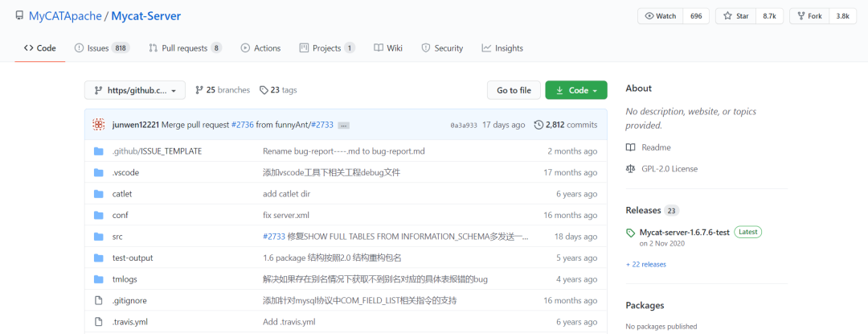View the 25 branches link
Image resolution: width=868 pixels, height=334 pixels.
pyautogui.click(x=223, y=89)
